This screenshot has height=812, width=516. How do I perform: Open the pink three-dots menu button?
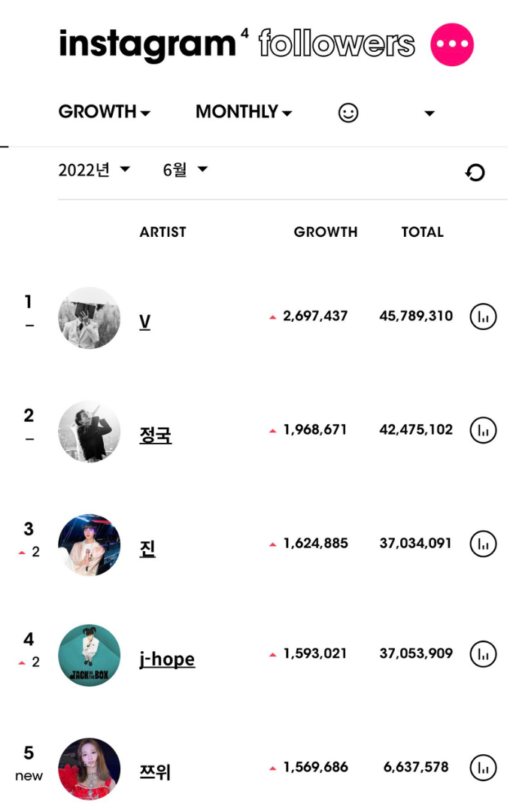(x=452, y=44)
